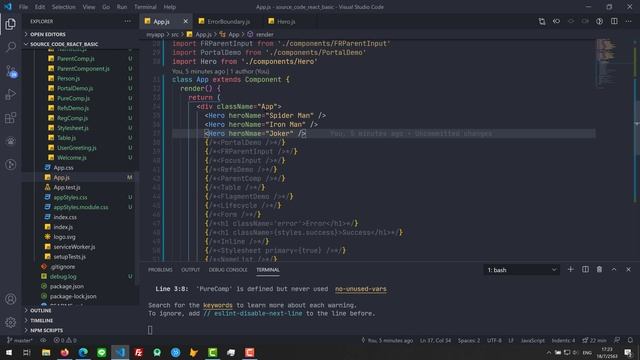The width and height of the screenshot is (640, 360).
Task: Open package.json in the file tree
Action: [x=67, y=287]
